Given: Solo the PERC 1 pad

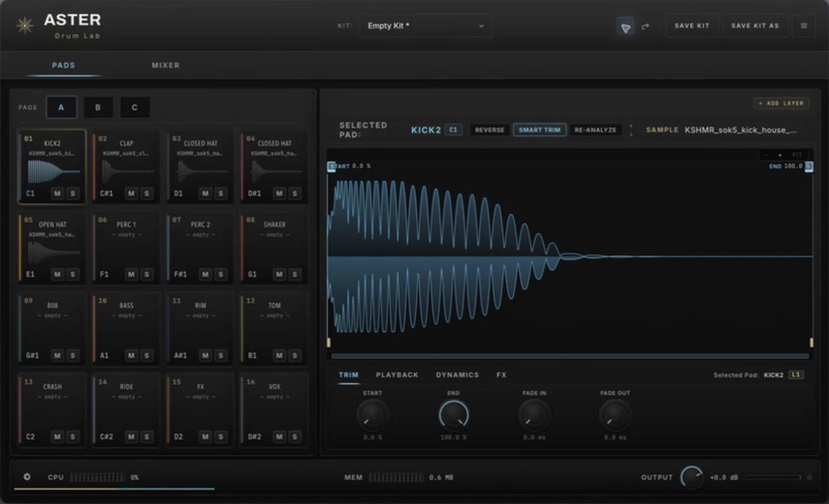Looking at the screenshot, I should tap(147, 274).
